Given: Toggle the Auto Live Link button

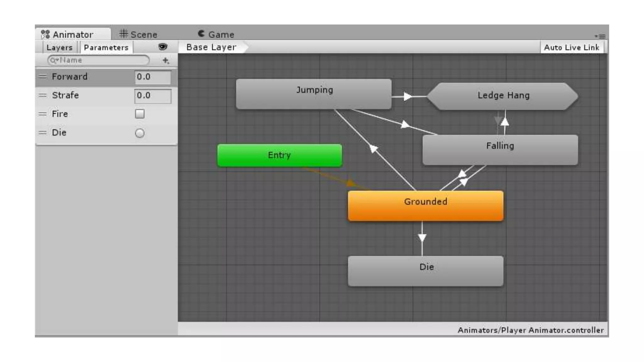Looking at the screenshot, I should [x=572, y=47].
